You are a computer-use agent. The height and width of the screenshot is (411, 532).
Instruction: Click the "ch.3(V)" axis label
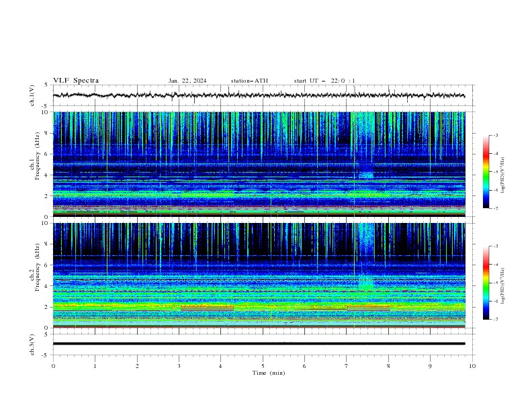tap(32, 345)
